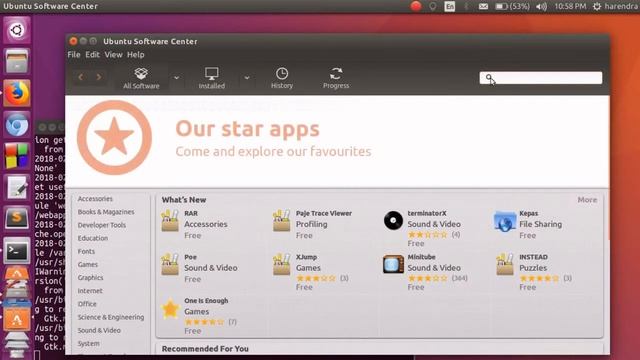Image resolution: width=640 pixels, height=360 pixels.
Task: Open the Edit menu
Action: click(92, 54)
